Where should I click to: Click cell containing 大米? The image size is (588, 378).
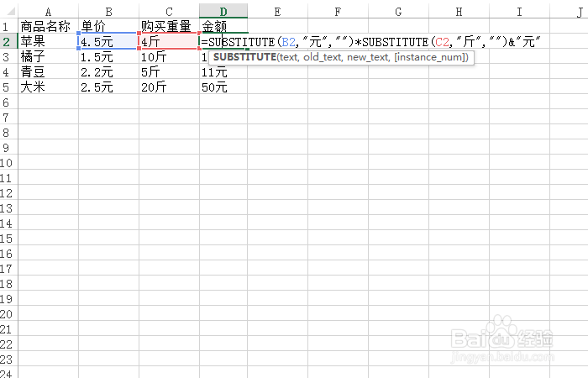pyautogui.click(x=48, y=87)
